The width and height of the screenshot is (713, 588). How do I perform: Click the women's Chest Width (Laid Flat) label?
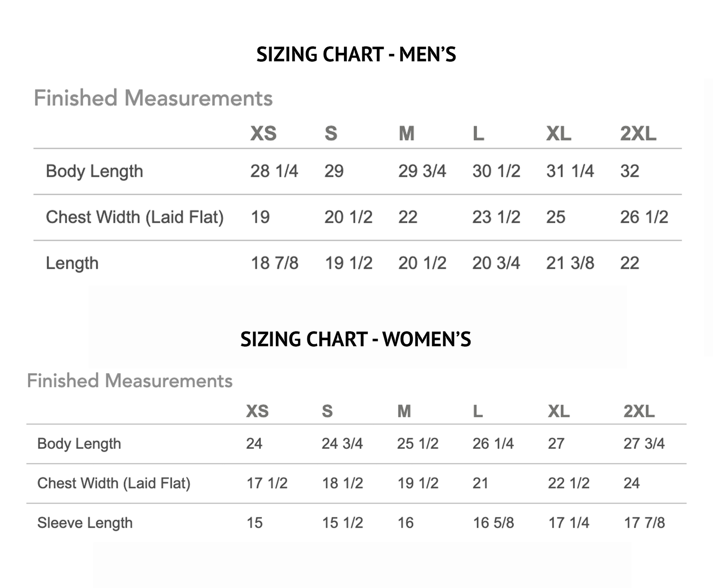114,483
